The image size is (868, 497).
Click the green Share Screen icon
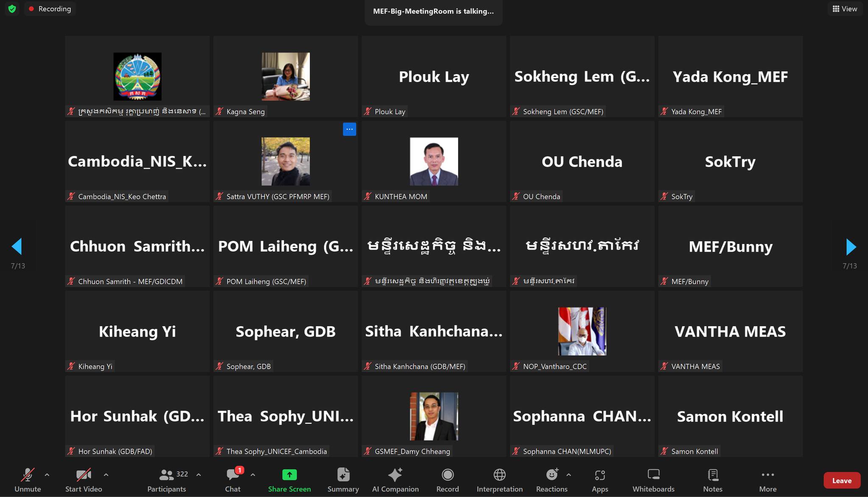click(289, 475)
